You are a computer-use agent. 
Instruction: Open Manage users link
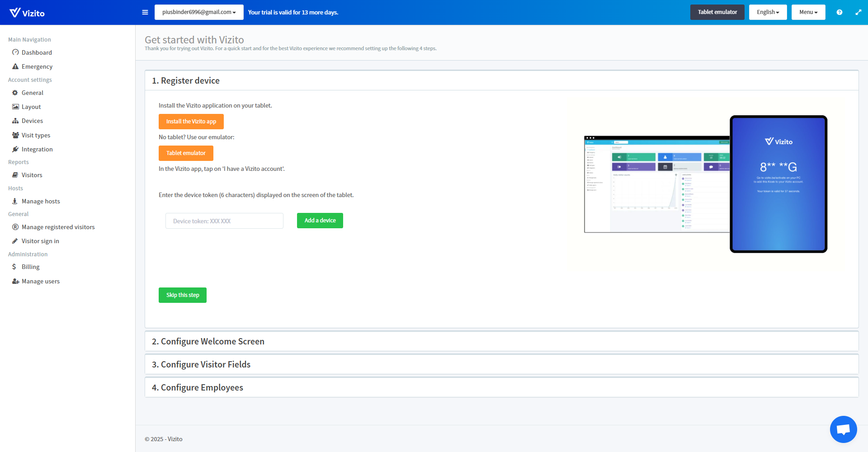click(x=41, y=281)
